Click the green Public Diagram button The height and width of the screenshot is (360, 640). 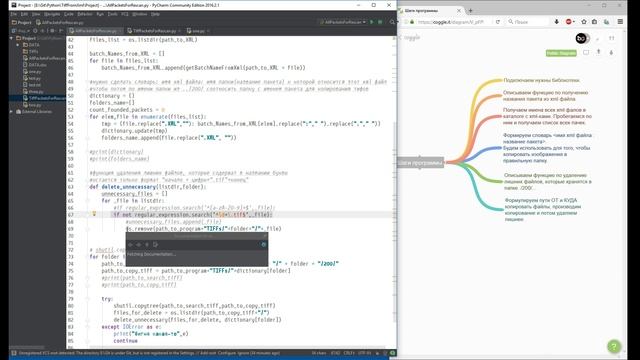coord(561,53)
